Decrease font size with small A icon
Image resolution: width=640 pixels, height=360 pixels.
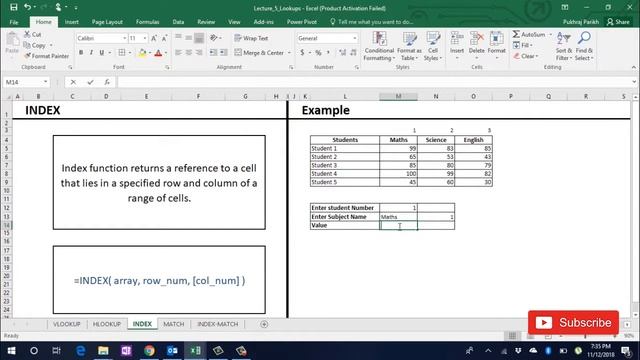coord(164,38)
